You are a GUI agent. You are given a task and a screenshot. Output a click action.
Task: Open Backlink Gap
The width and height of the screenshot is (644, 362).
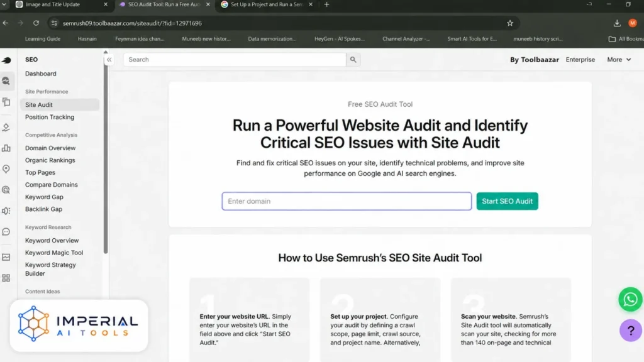(43, 209)
